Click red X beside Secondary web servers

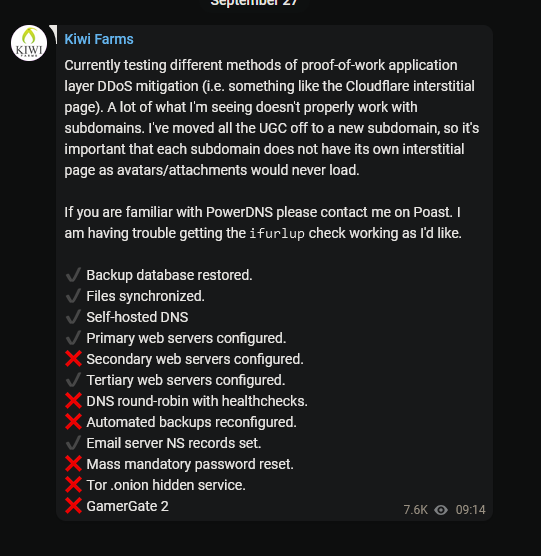point(73,358)
